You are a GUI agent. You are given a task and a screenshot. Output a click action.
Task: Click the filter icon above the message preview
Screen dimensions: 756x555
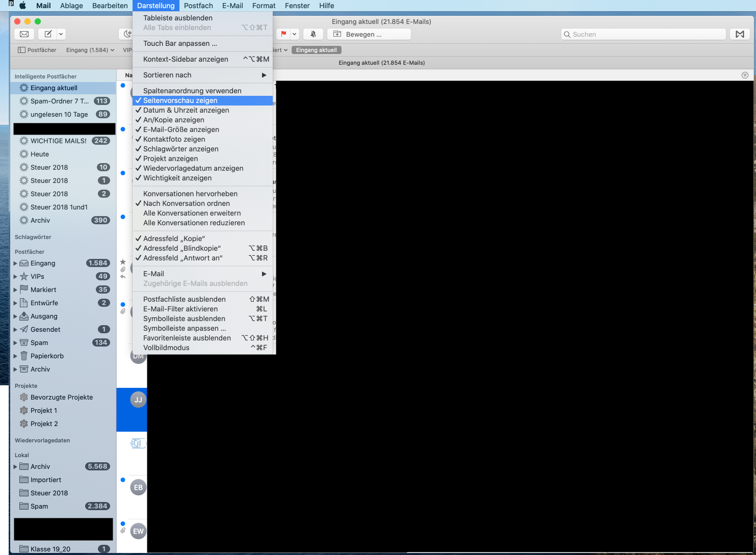pos(745,75)
